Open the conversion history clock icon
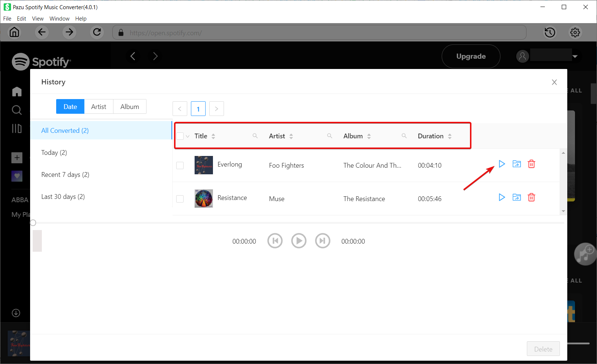The height and width of the screenshot is (364, 597). tap(550, 32)
